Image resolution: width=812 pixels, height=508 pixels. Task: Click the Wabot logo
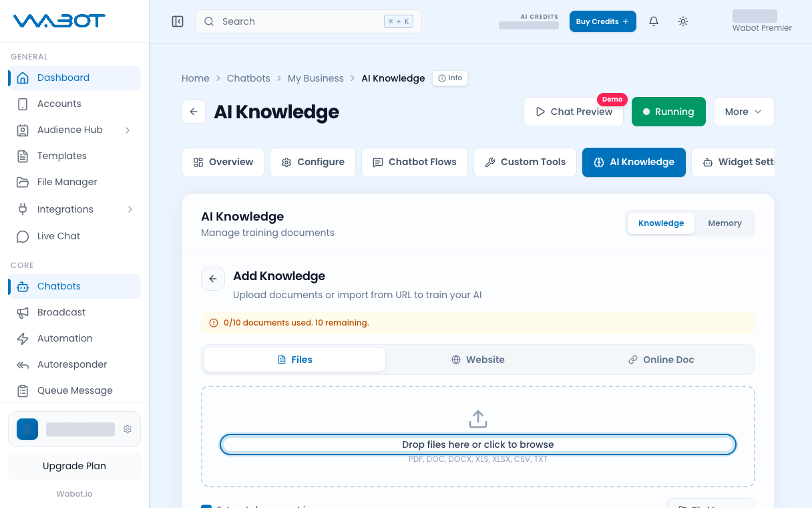point(59,21)
